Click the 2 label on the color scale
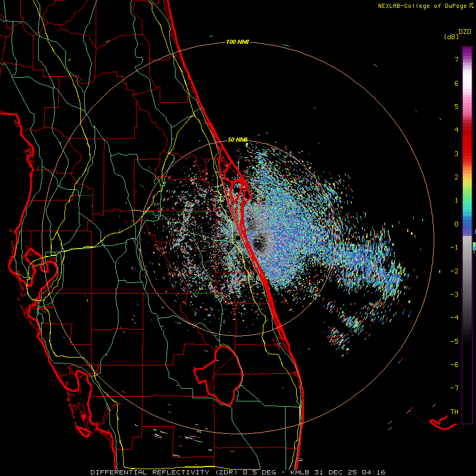The width and height of the screenshot is (476, 476). click(x=456, y=177)
